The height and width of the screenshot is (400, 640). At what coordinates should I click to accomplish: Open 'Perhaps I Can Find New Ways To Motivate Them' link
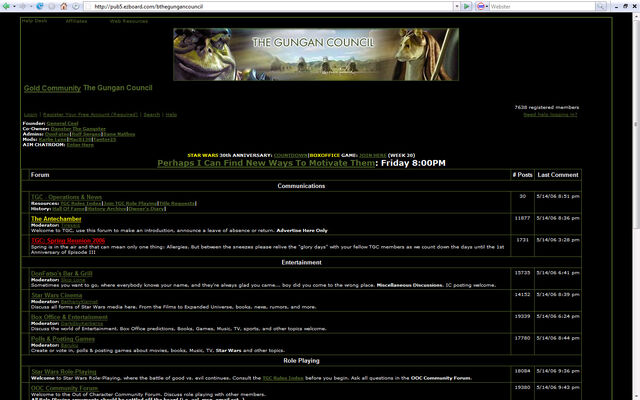point(266,163)
